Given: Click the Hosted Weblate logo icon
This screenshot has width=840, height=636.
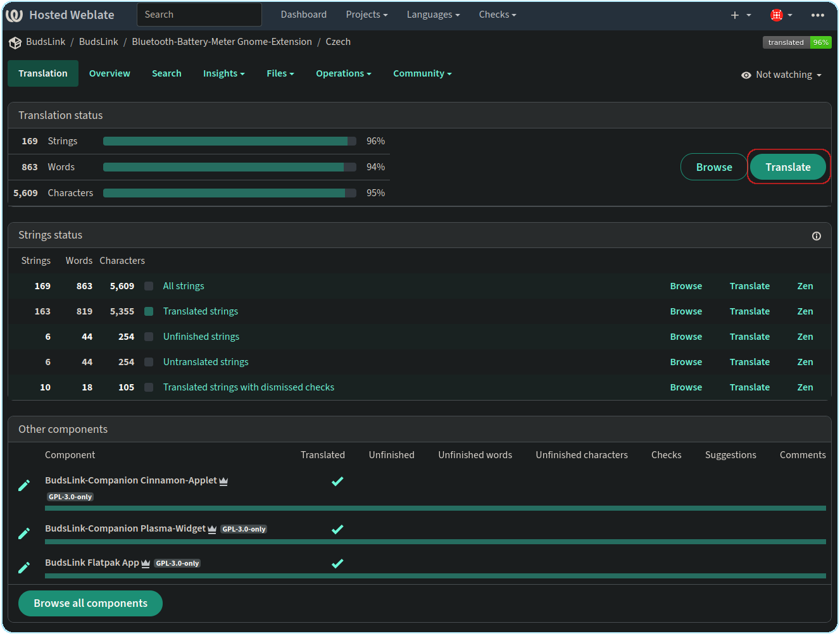Looking at the screenshot, I should pos(14,15).
